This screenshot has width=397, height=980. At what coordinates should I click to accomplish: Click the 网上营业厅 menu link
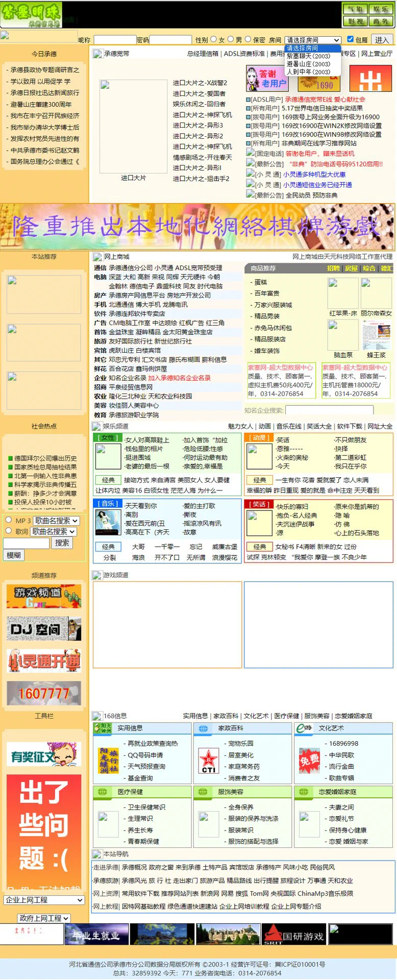pyautogui.click(x=377, y=54)
